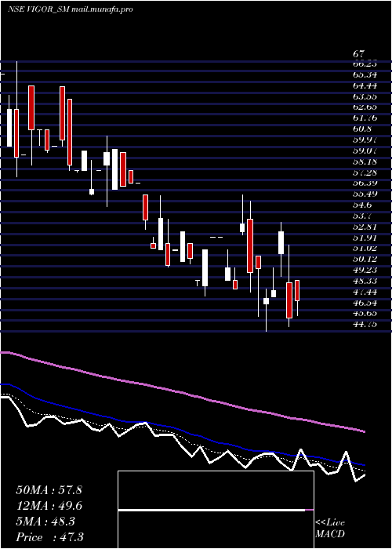Image resolution: width=392 pixels, height=549 pixels.
Task: Select the 50MA : 57.8 label
Action: tap(49, 490)
